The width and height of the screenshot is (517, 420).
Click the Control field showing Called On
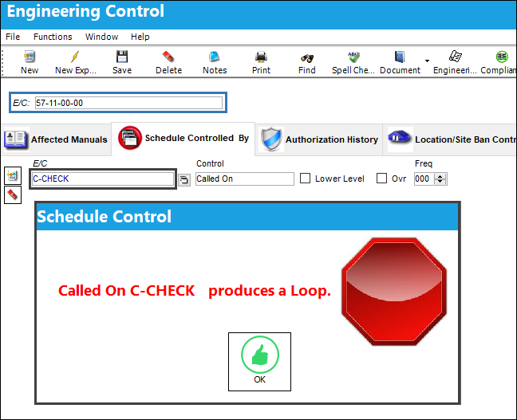click(x=245, y=179)
